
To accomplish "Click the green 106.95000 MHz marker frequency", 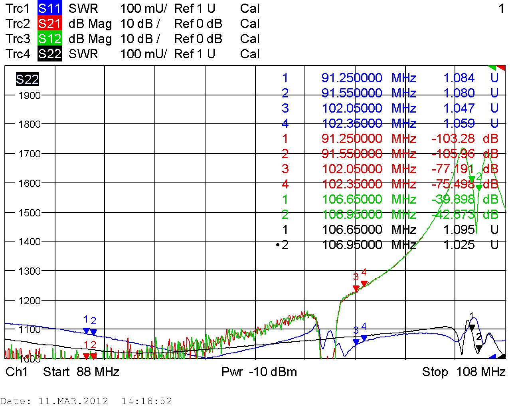I will (369, 214).
